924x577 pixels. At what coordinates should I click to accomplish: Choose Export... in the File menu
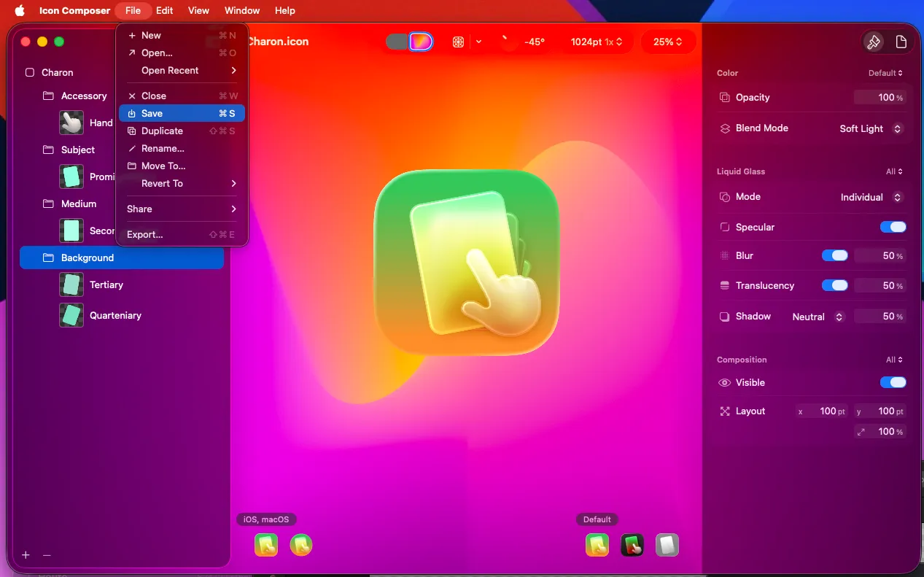coord(182,234)
